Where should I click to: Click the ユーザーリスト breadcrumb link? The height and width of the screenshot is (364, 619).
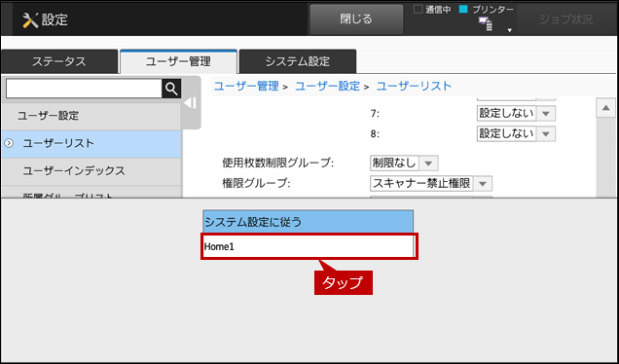414,86
